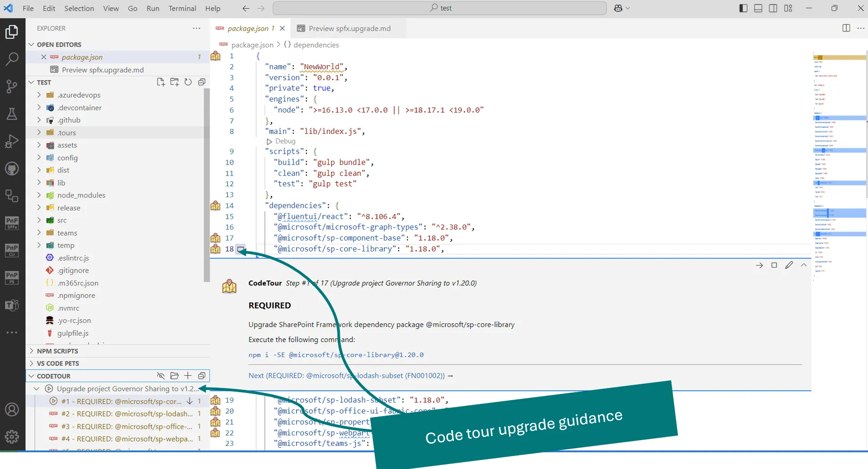Switch to the Preview spfx.upgrade.md tab
This screenshot has height=469, width=868.
tap(349, 28)
